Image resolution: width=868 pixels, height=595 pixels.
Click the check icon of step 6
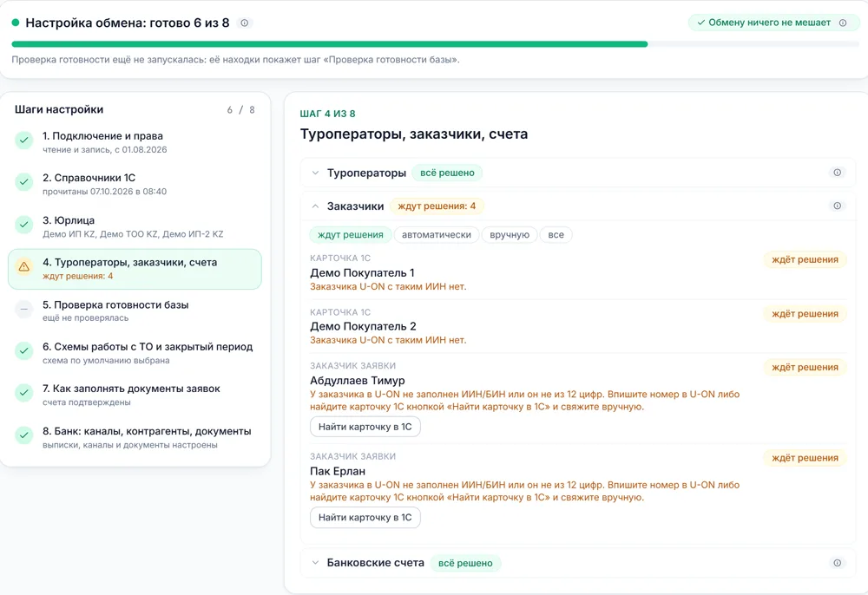pos(23,351)
